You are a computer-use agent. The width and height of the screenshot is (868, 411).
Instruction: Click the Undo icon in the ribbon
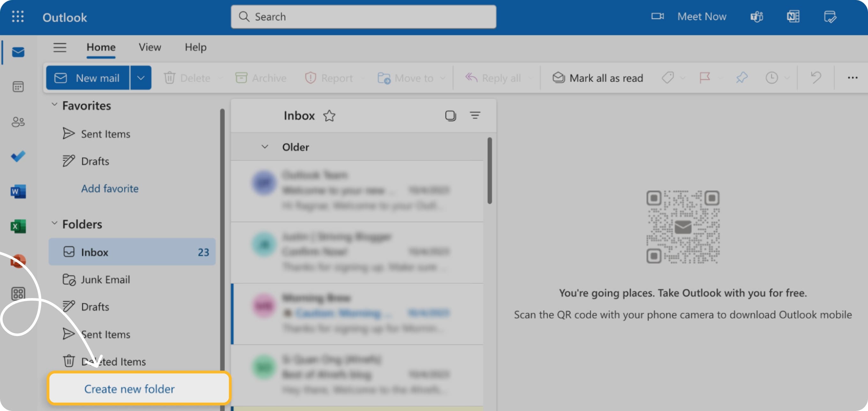(815, 78)
